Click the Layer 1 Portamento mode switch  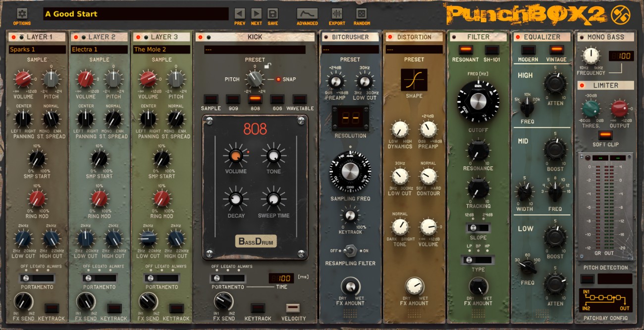click(x=37, y=278)
